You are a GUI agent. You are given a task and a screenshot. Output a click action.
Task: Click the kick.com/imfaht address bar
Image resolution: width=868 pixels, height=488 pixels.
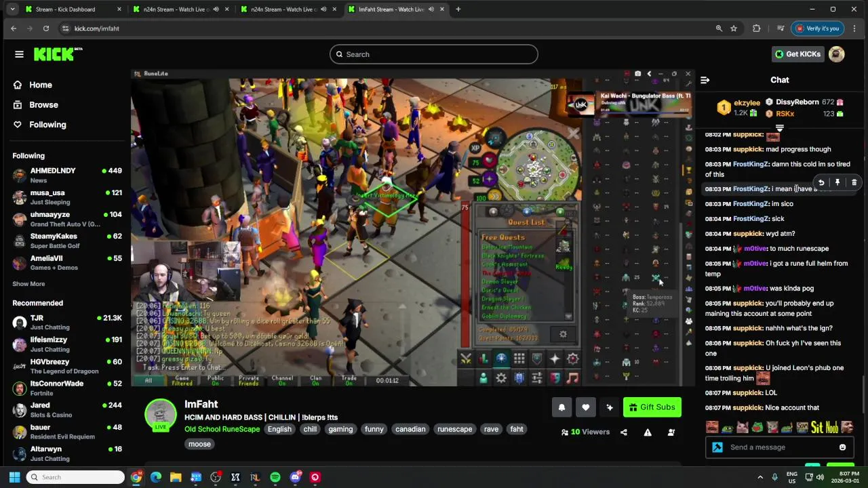coord(96,28)
